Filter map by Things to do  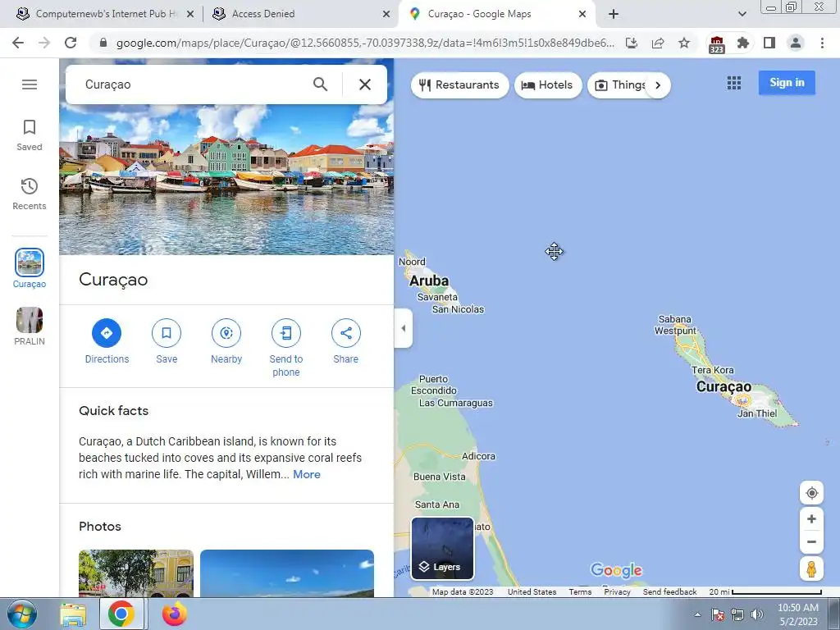pyautogui.click(x=620, y=85)
